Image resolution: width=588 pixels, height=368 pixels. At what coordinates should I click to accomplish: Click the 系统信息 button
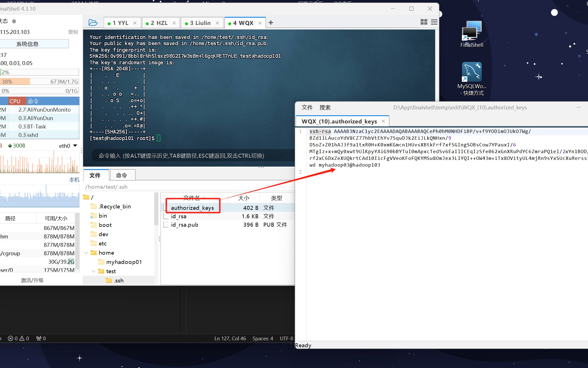[34, 44]
